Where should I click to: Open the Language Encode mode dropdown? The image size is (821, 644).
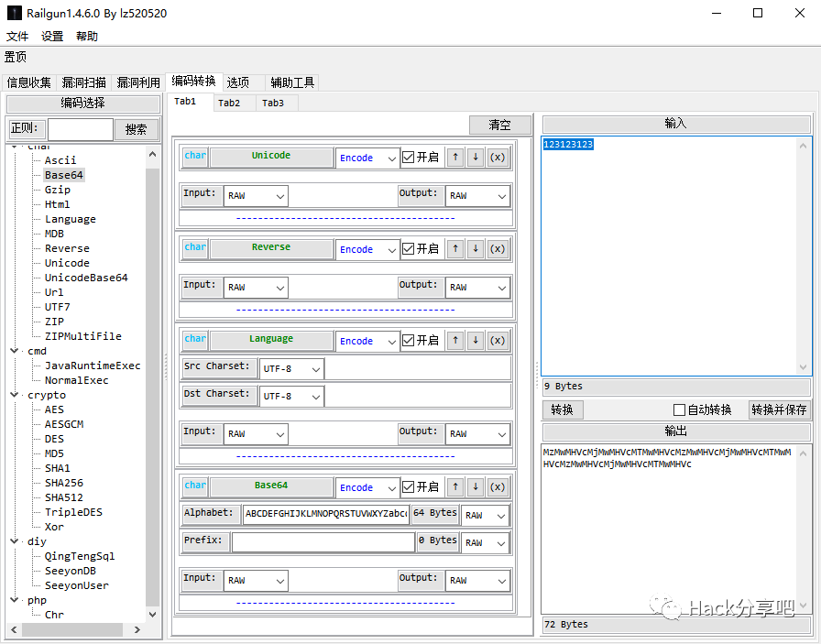coord(367,341)
